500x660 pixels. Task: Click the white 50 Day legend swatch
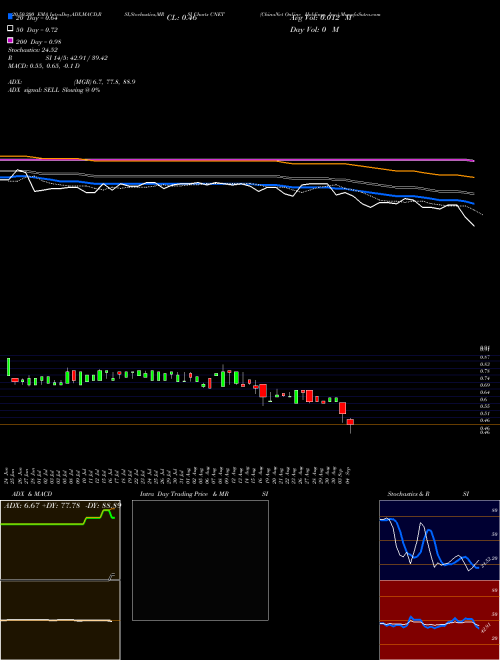tap(10, 28)
